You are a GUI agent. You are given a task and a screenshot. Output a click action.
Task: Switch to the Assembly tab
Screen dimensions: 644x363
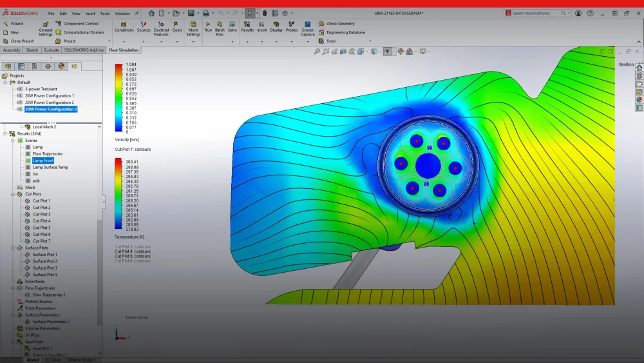[12, 50]
